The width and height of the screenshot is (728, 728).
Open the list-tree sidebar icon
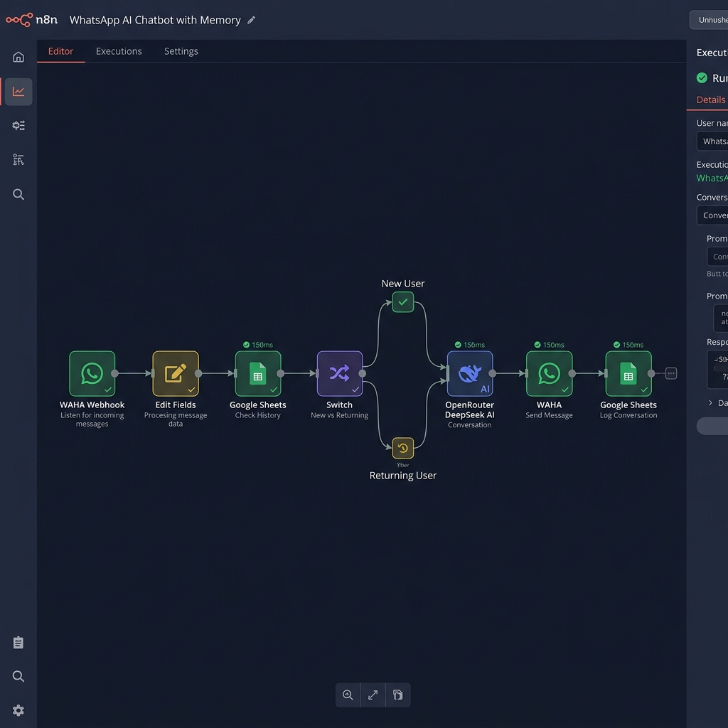pos(18,160)
